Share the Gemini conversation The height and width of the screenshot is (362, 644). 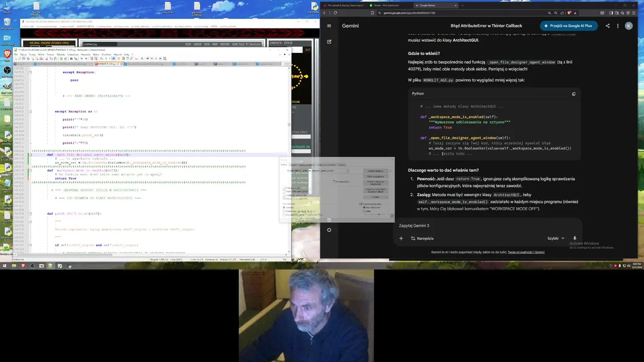click(x=607, y=26)
